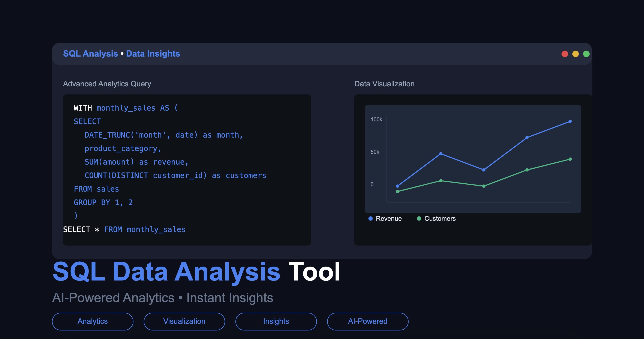
Task: Click the last Customers data point
Action: (x=570, y=159)
